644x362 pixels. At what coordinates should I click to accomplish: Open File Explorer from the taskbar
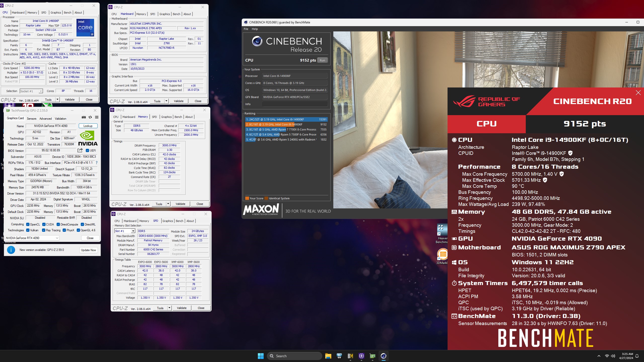tap(328, 356)
